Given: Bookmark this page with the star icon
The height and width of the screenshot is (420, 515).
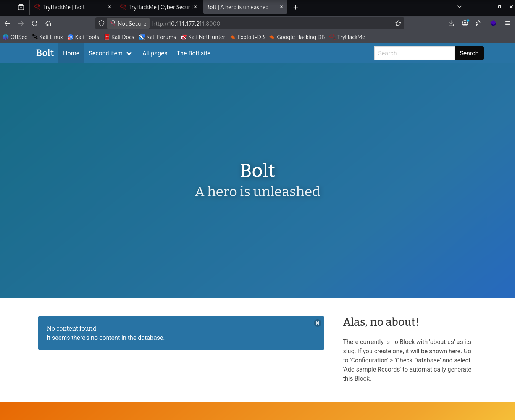Looking at the screenshot, I should coord(398,23).
